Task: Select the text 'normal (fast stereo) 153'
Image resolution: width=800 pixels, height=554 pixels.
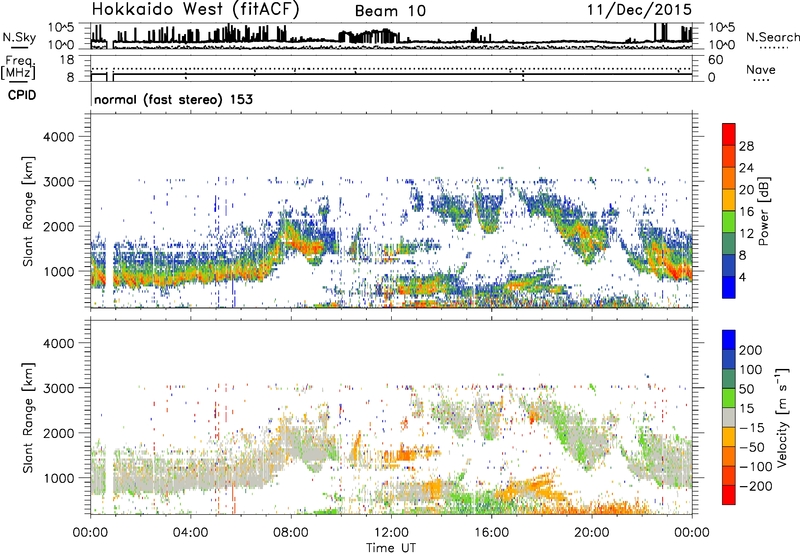Action: (173, 99)
